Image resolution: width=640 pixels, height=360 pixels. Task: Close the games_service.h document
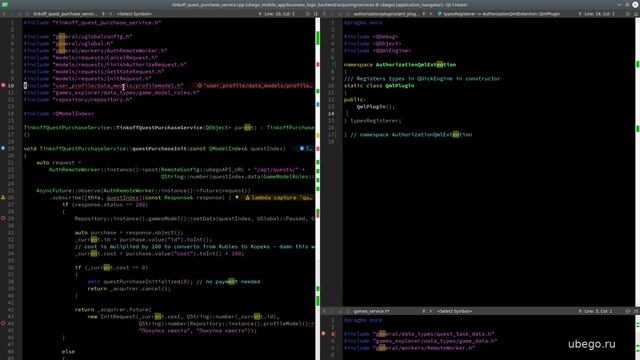[431, 311]
